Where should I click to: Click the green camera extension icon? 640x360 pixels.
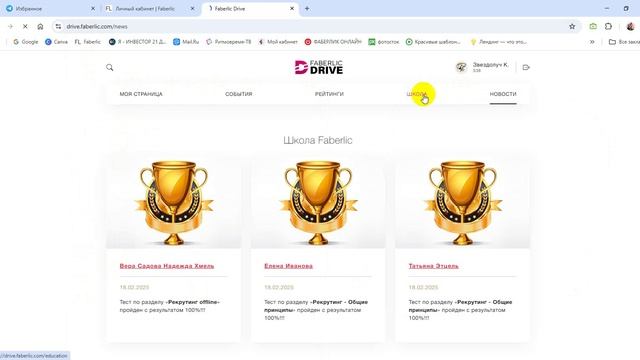tap(593, 27)
